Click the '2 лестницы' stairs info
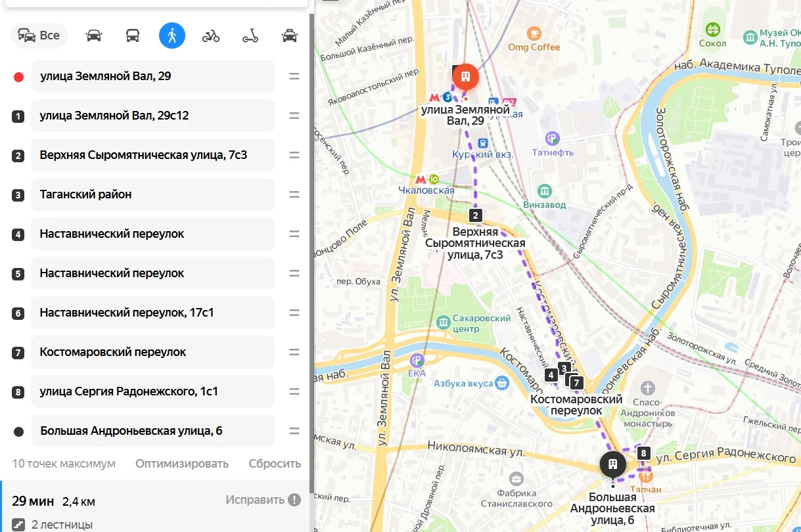801x532 pixels. [53, 525]
